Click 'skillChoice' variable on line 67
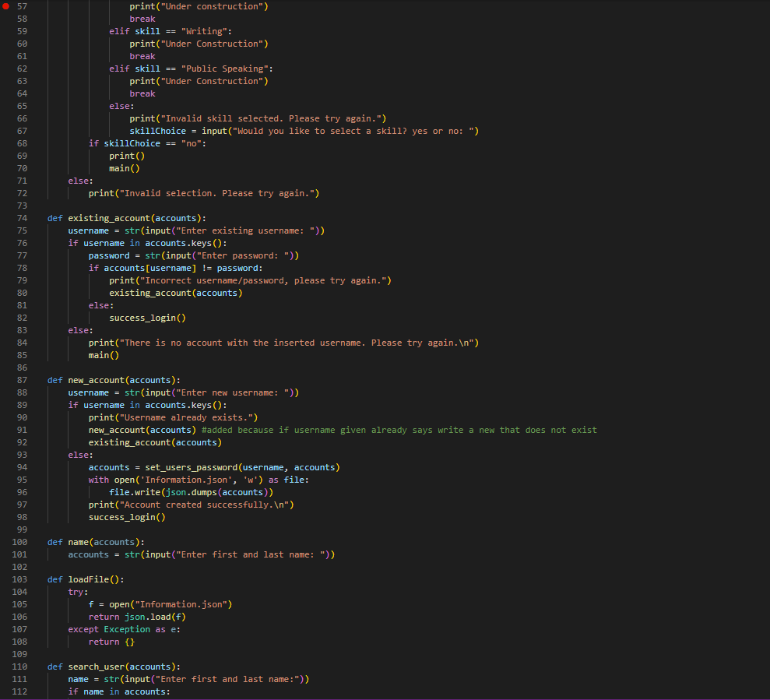Viewport: 770px width, 700px height. point(157,131)
